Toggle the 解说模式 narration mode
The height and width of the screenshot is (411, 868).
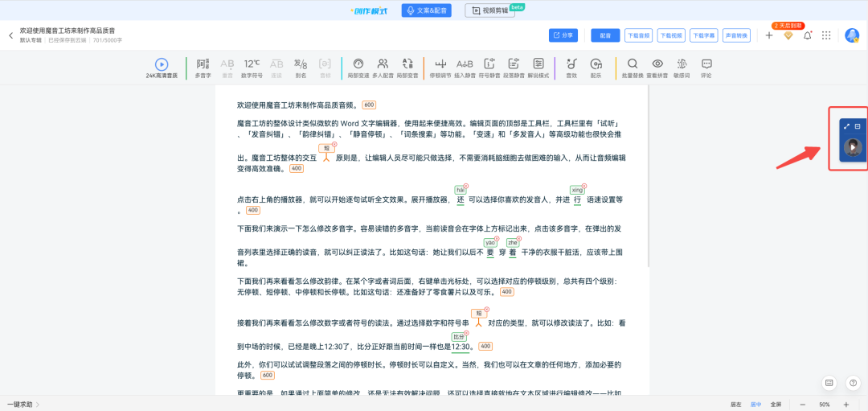[538, 68]
